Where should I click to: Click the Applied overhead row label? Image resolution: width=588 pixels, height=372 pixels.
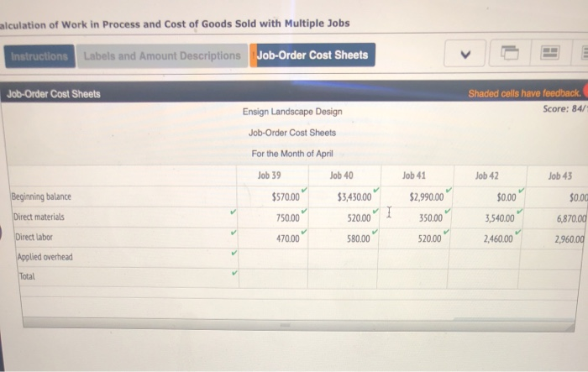tap(45, 257)
